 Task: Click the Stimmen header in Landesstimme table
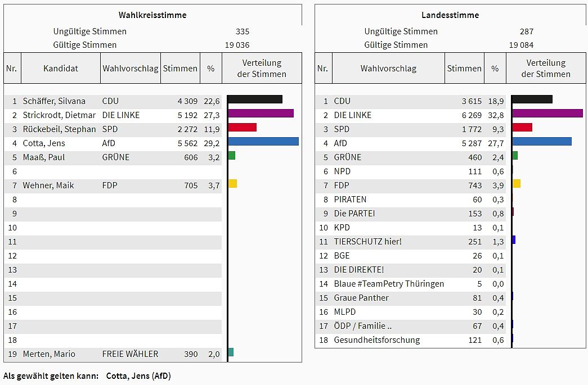coord(464,69)
